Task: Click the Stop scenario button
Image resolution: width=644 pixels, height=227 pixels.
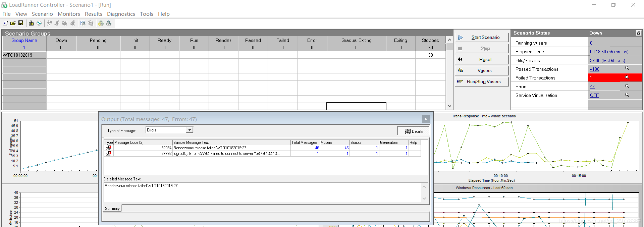Action: (482, 48)
